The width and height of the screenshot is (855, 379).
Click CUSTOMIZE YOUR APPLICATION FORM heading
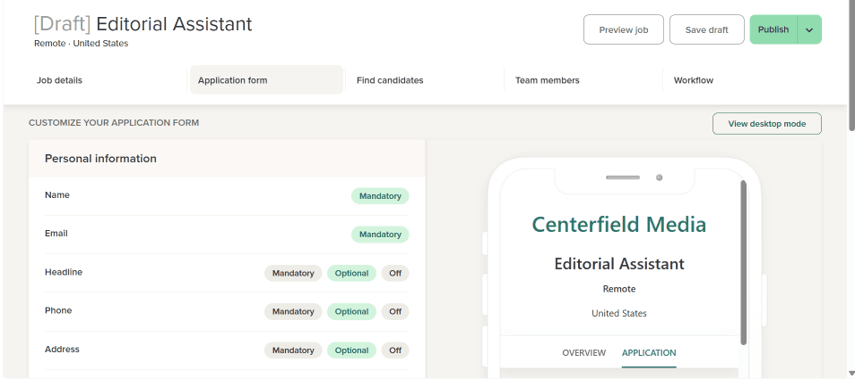click(x=114, y=123)
